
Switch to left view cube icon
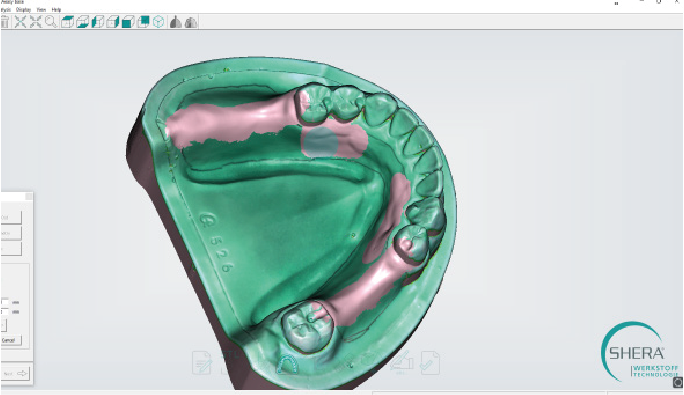[98, 22]
